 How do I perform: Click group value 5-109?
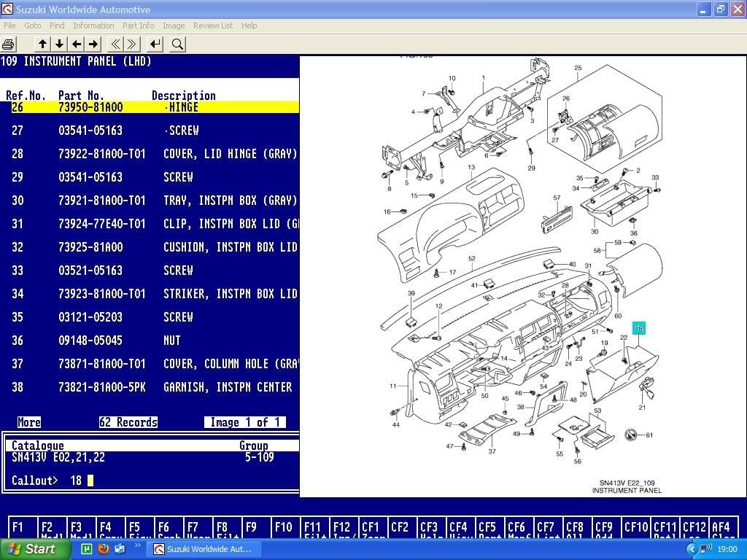(x=259, y=458)
